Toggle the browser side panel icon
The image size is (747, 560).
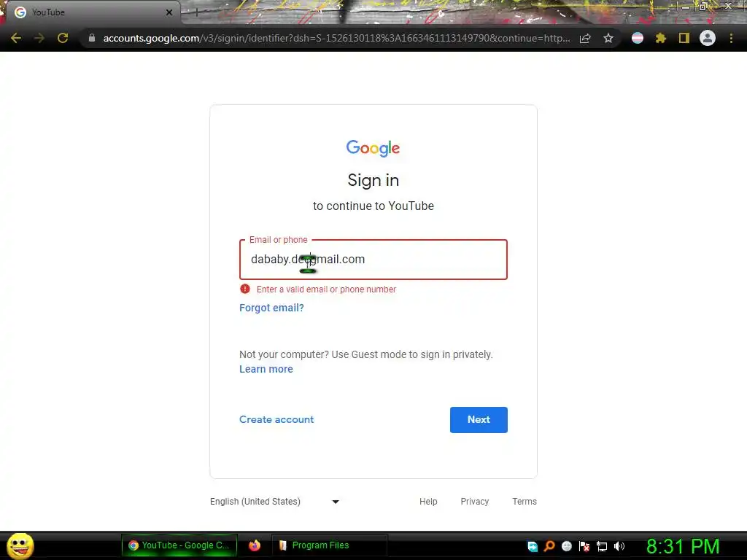click(684, 38)
